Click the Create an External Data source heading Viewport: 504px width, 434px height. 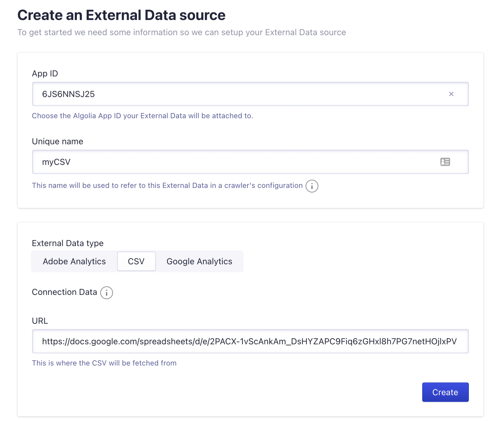[x=121, y=15]
